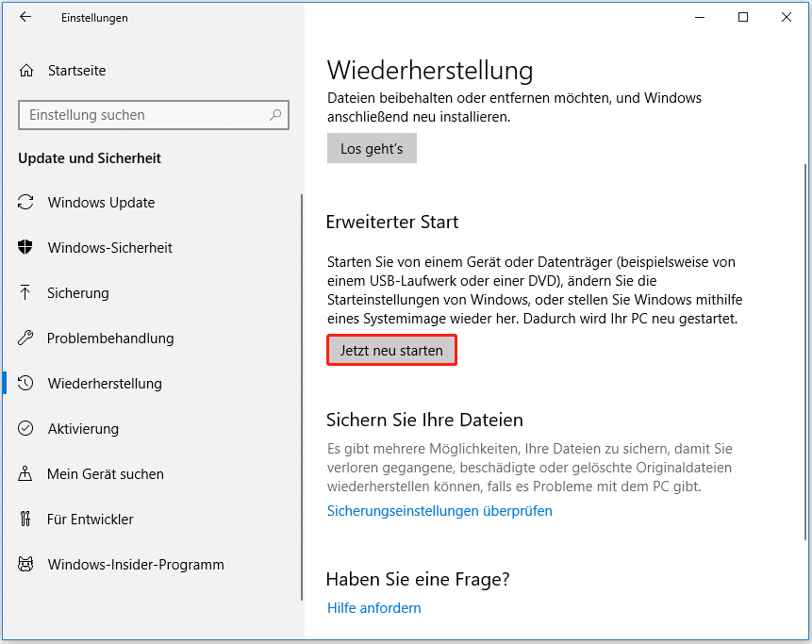Viewport: 812px width, 644px height.
Task: Click the Startseite home icon
Action: pos(27,70)
